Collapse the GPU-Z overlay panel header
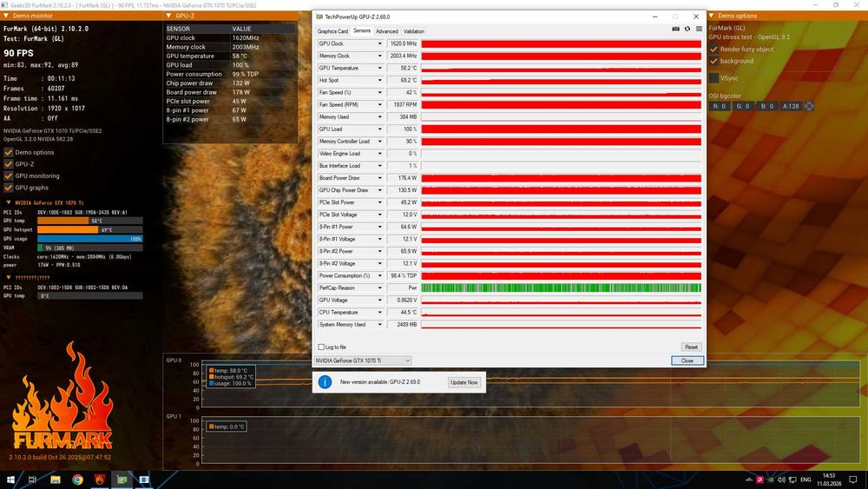 pyautogui.click(x=168, y=16)
